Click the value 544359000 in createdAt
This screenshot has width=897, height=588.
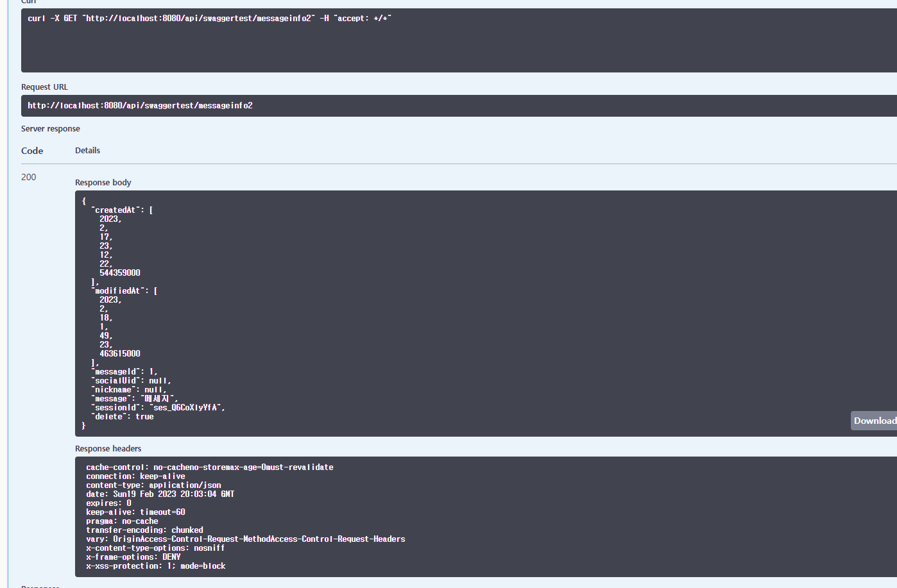click(x=120, y=273)
